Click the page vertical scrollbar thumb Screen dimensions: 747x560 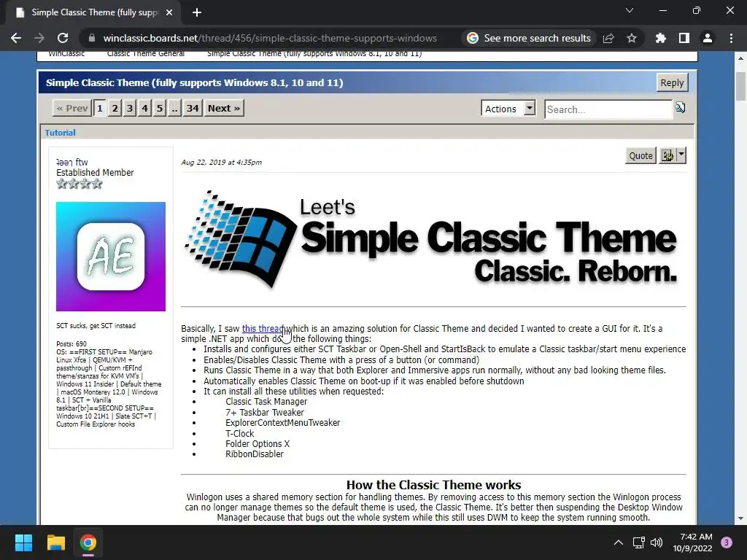[x=740, y=86]
